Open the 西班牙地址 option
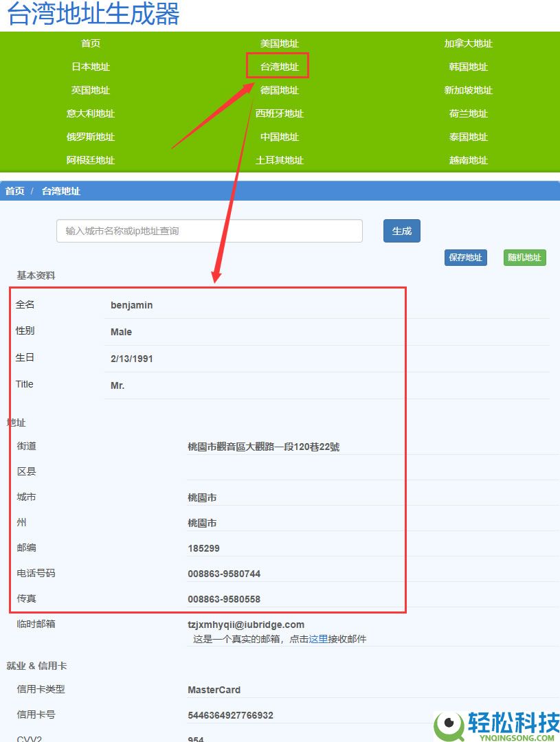 point(279,113)
